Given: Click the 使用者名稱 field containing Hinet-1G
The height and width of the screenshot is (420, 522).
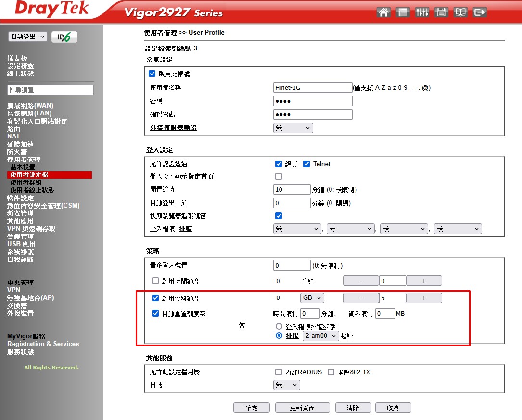Looking at the screenshot, I should (313, 87).
